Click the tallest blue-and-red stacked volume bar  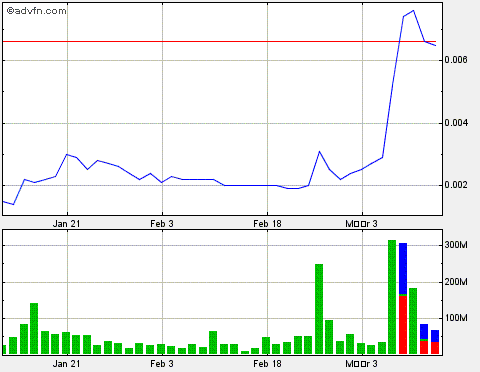point(403,298)
